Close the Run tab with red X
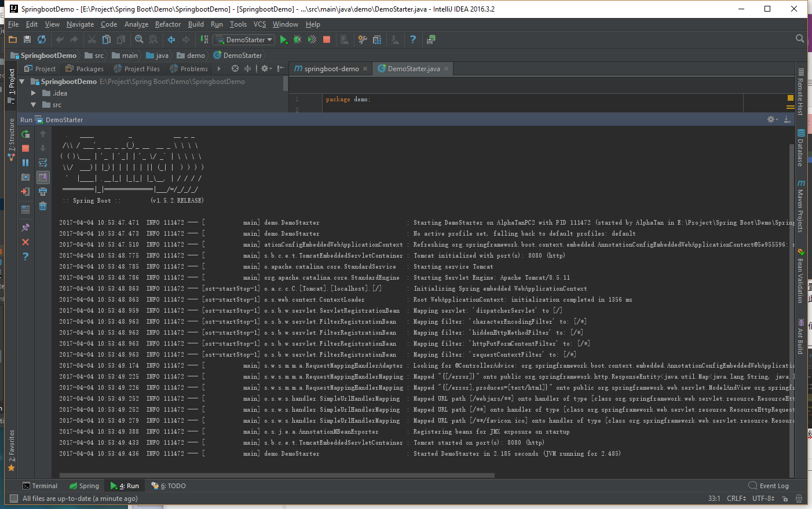This screenshot has width=812, height=509. pyautogui.click(x=25, y=242)
